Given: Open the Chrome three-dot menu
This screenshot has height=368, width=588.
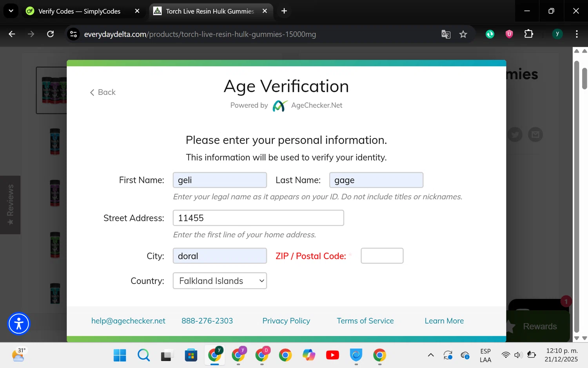Looking at the screenshot, I should [577, 34].
